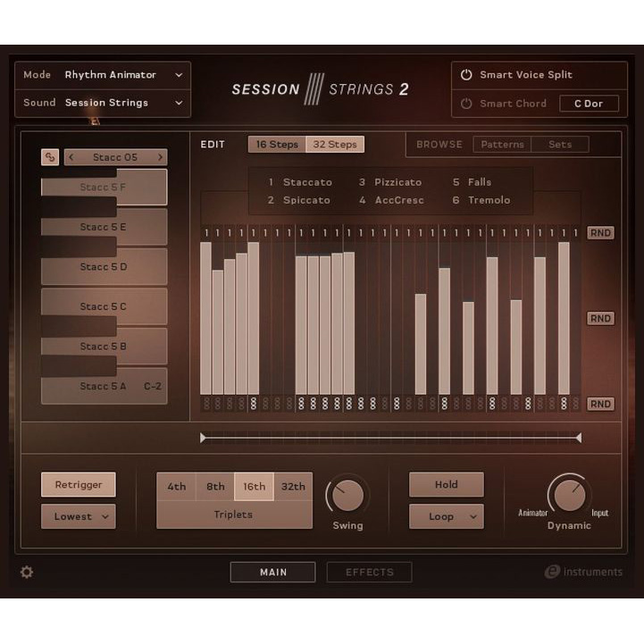Toggle Smart Voice Split power icon
This screenshot has height=644, width=644.
tap(465, 75)
